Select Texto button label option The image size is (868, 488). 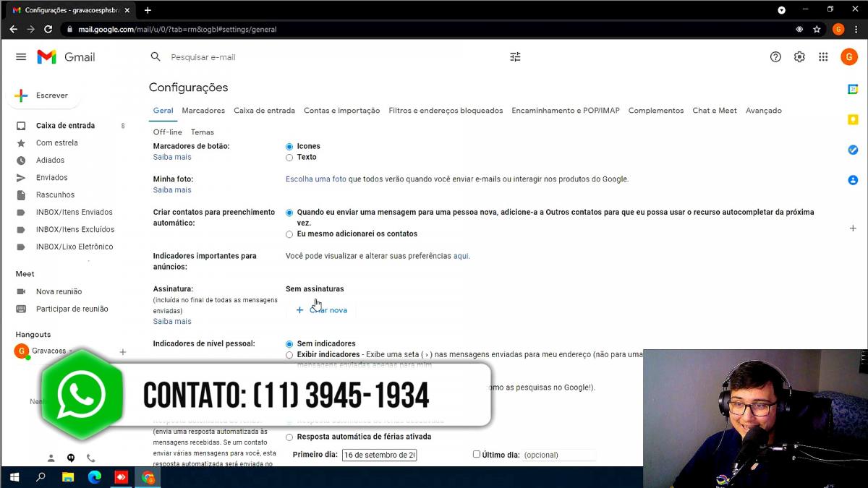click(289, 158)
